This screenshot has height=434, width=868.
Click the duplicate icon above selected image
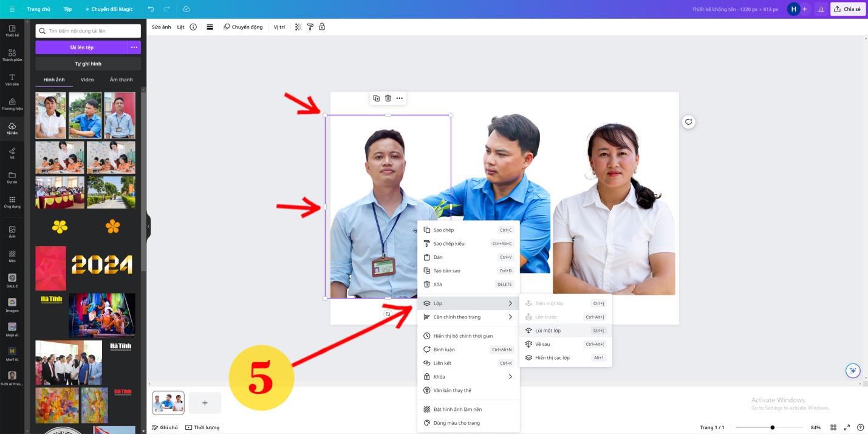376,98
